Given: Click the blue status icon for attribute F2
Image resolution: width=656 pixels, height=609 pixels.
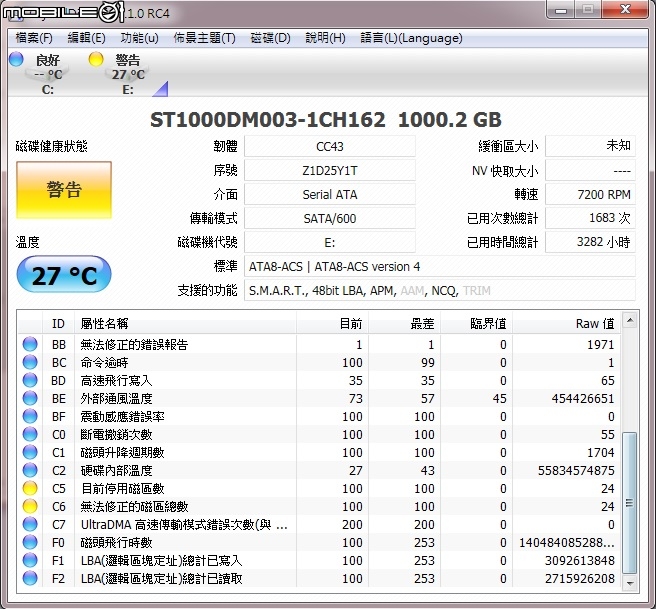Looking at the screenshot, I should pyautogui.click(x=30, y=578).
